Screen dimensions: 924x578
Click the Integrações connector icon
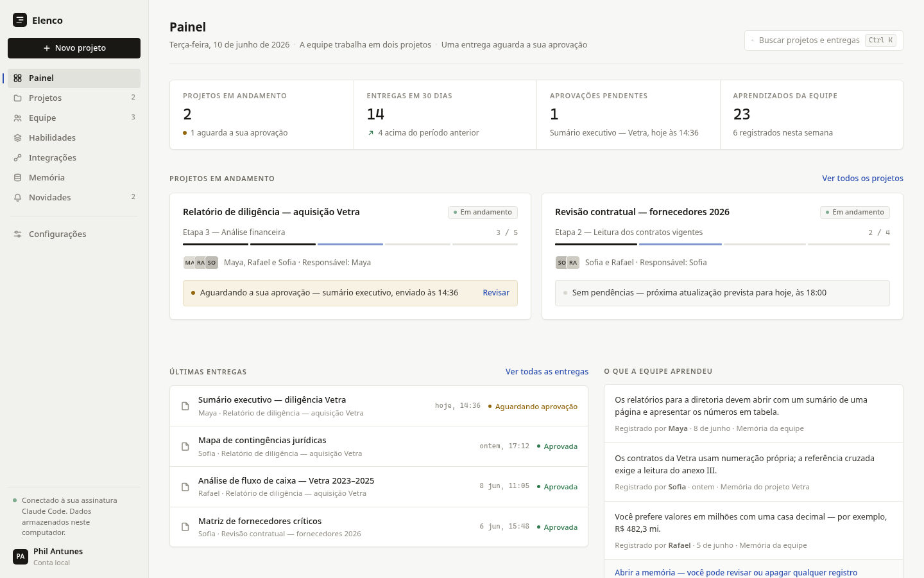coord(18,158)
